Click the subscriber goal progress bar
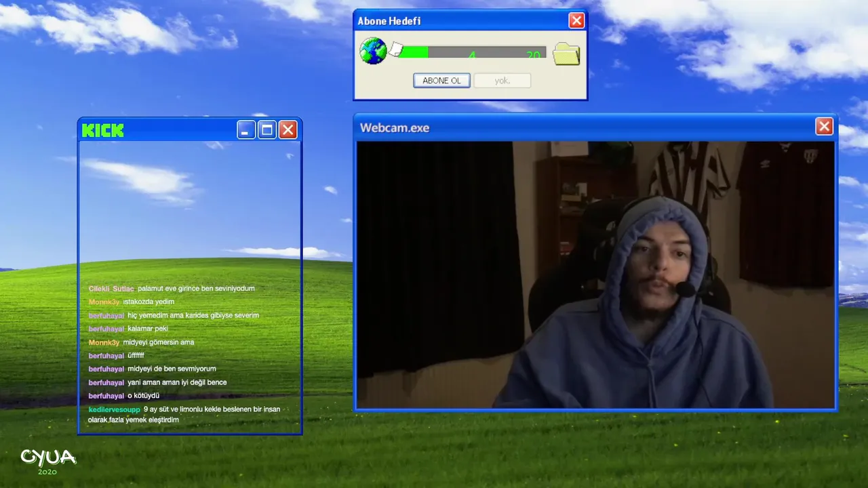This screenshot has height=488, width=868. coord(472,52)
